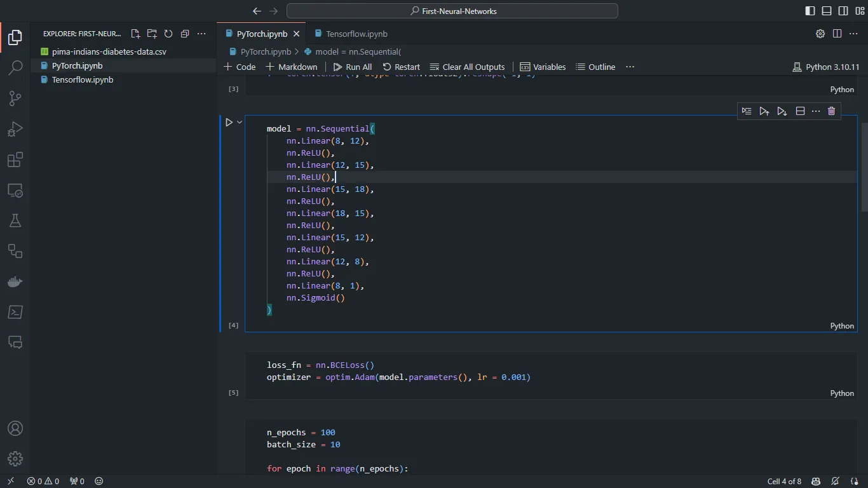Open more cell actions ellipsis

tap(816, 111)
